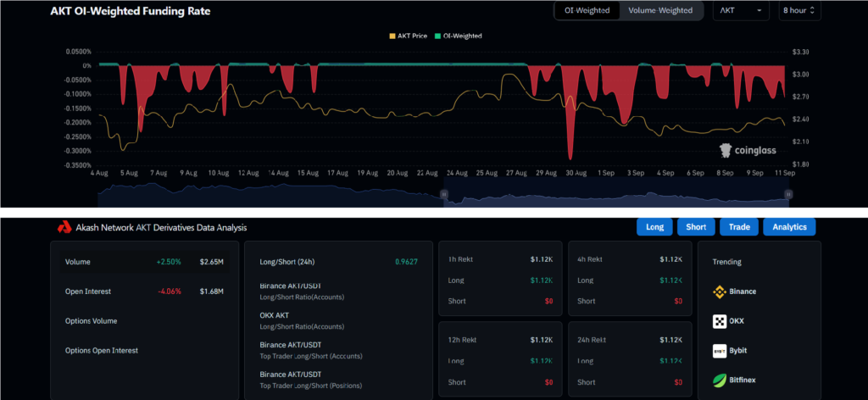The height and width of the screenshot is (400, 868).
Task: Click Volume change +2.50% value
Action: (169, 262)
